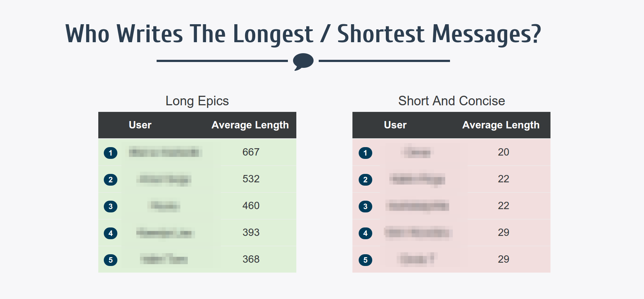
Task: Click the Long Epics table title
Action: (x=197, y=101)
